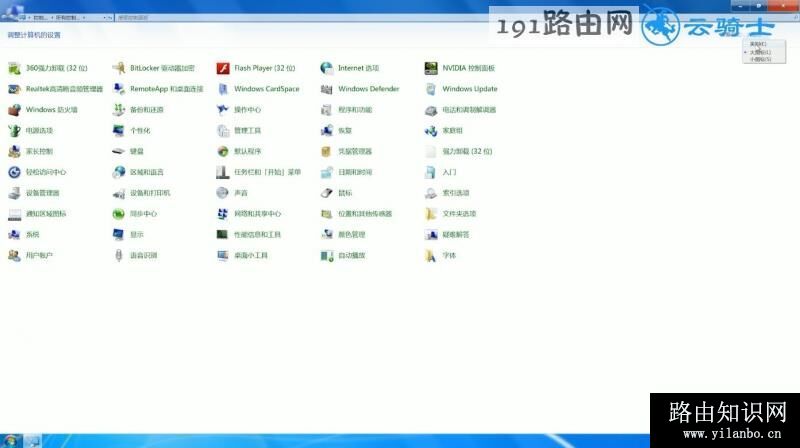Open 360强力卸载 (32 位) item
This screenshot has width=800, height=448.
click(48, 68)
